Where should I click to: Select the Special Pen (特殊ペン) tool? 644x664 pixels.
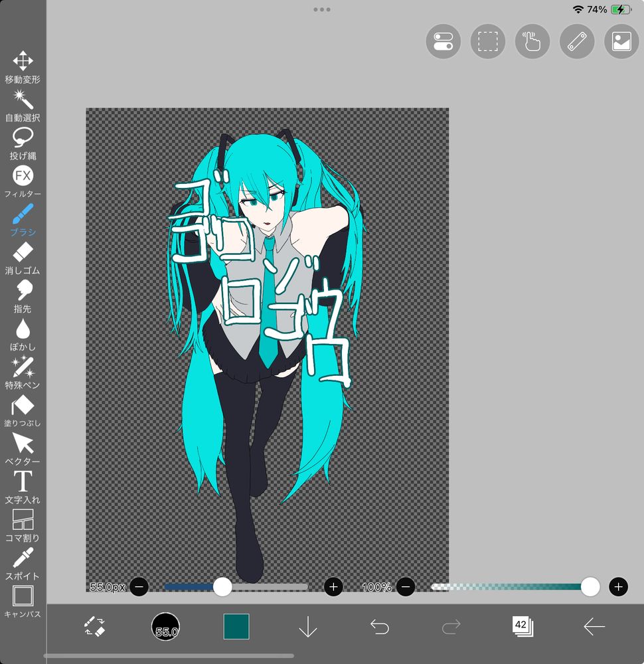(23, 373)
